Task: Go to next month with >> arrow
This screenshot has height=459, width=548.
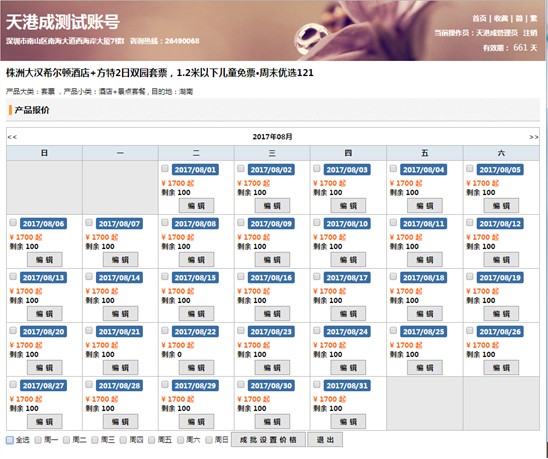Action: [533, 137]
